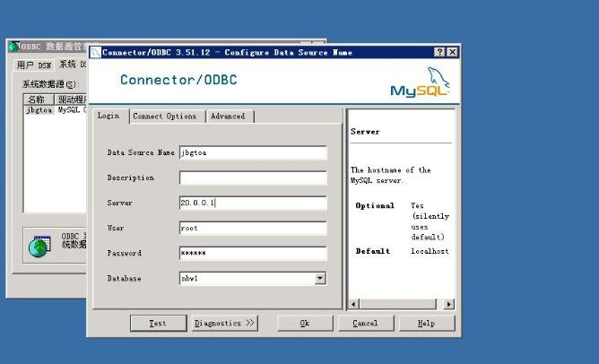Click the MySQL dolphin logo

point(420,82)
